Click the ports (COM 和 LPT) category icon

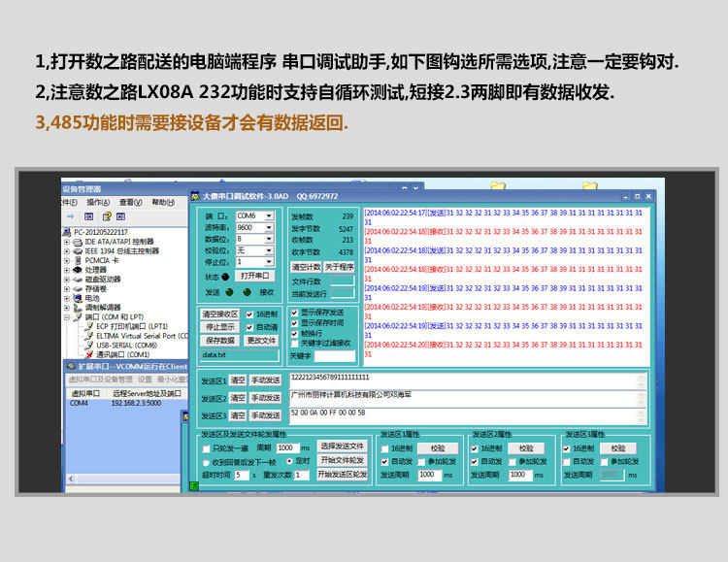(78, 316)
